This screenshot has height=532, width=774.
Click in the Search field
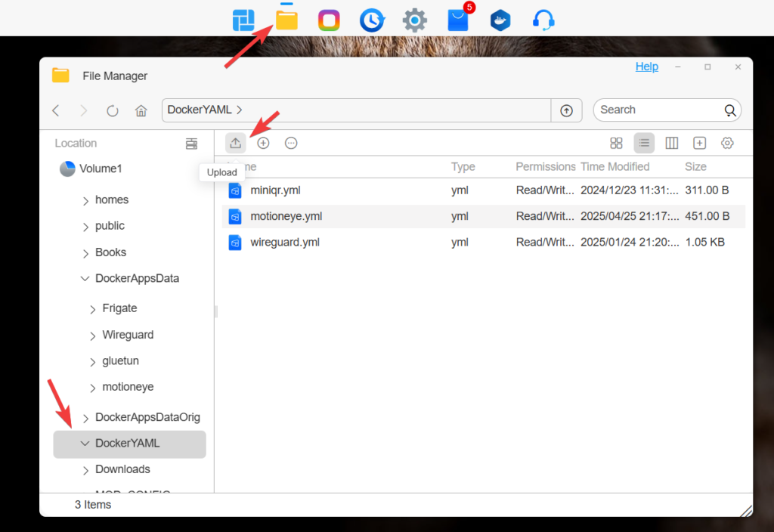658,110
